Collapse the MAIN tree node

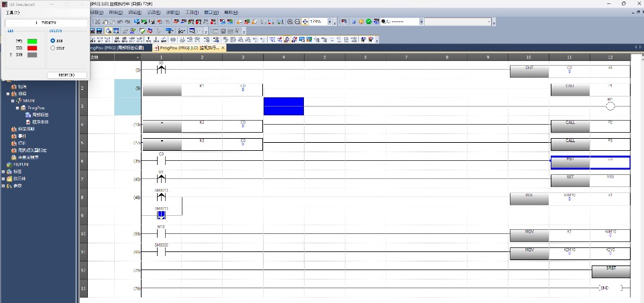[13, 101]
